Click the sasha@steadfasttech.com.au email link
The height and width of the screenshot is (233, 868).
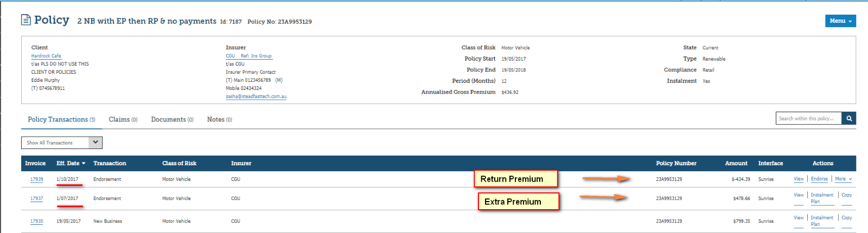click(256, 96)
